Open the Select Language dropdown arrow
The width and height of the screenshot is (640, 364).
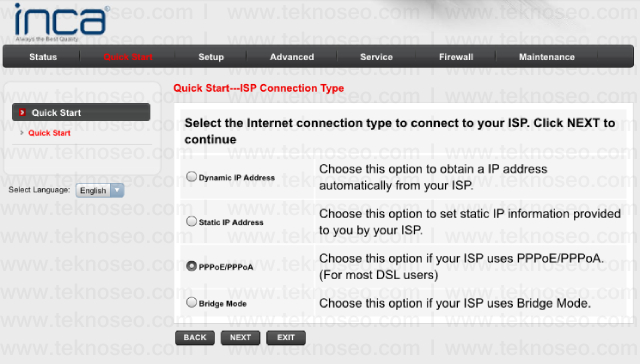coord(117,190)
